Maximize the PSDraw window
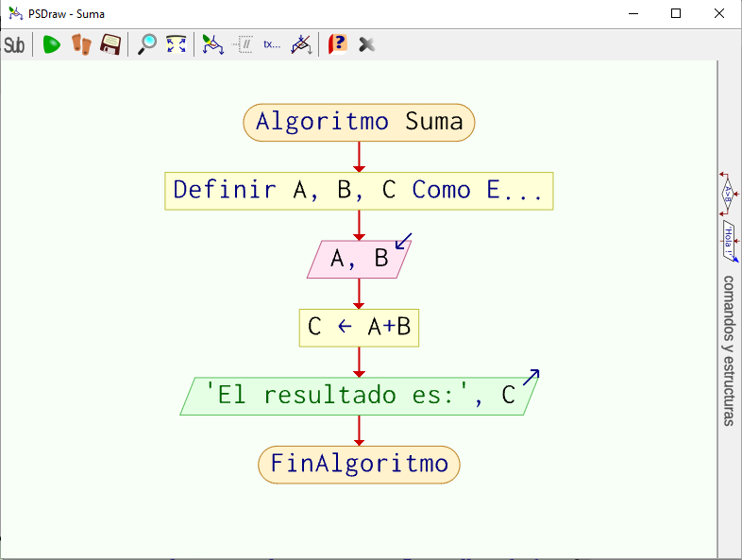 676,14
